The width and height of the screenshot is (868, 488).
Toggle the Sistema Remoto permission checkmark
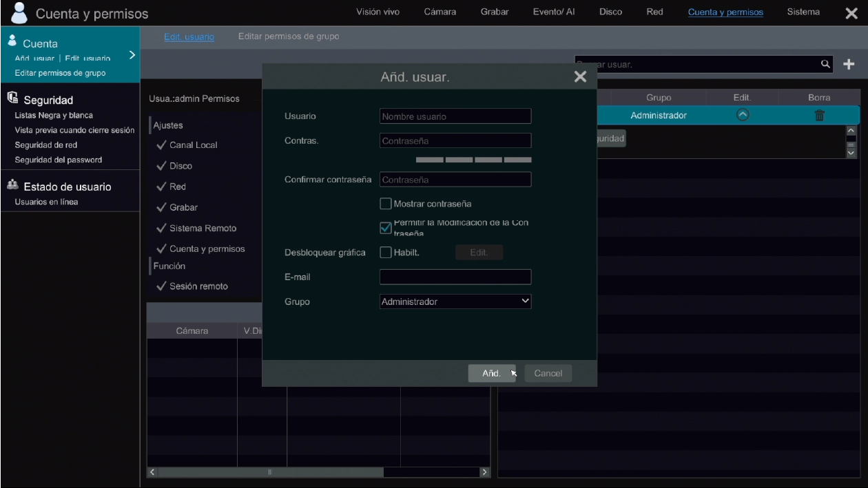161,228
